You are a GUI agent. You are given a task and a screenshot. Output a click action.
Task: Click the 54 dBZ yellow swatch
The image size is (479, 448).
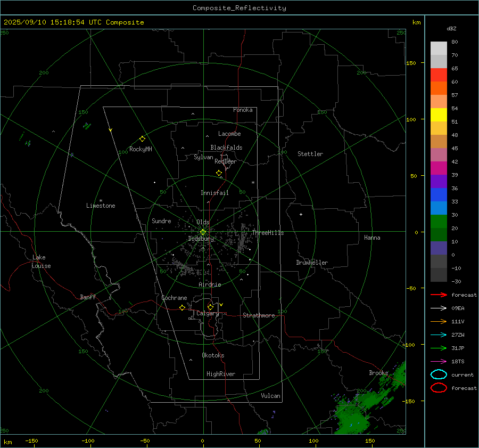point(439,115)
